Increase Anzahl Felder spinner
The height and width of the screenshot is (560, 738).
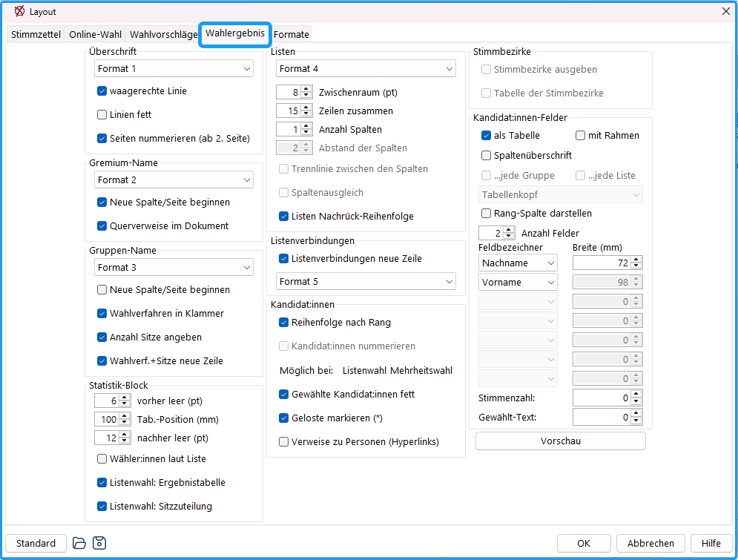point(508,230)
